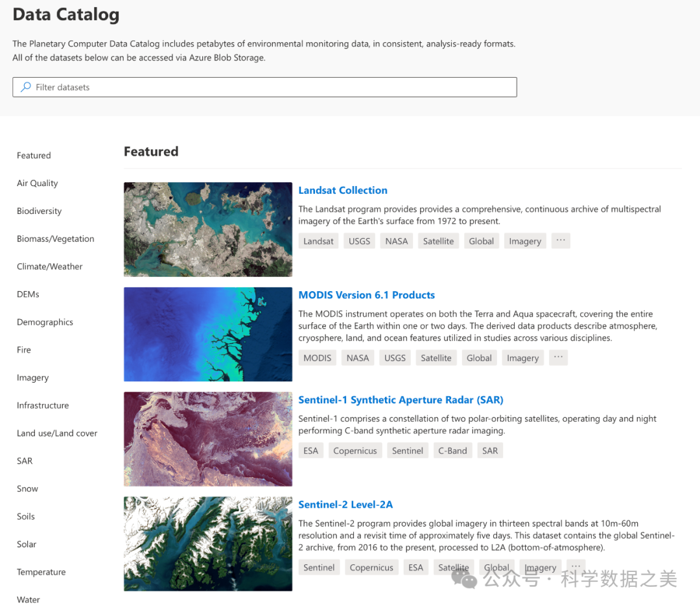Viewport: 700px width, 607px height.
Task: Click the Sentinel-2 snowy mountains thumbnail
Action: tap(208, 543)
